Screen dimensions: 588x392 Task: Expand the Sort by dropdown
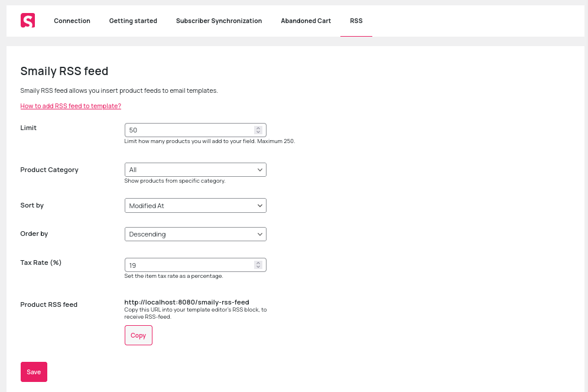coord(195,205)
